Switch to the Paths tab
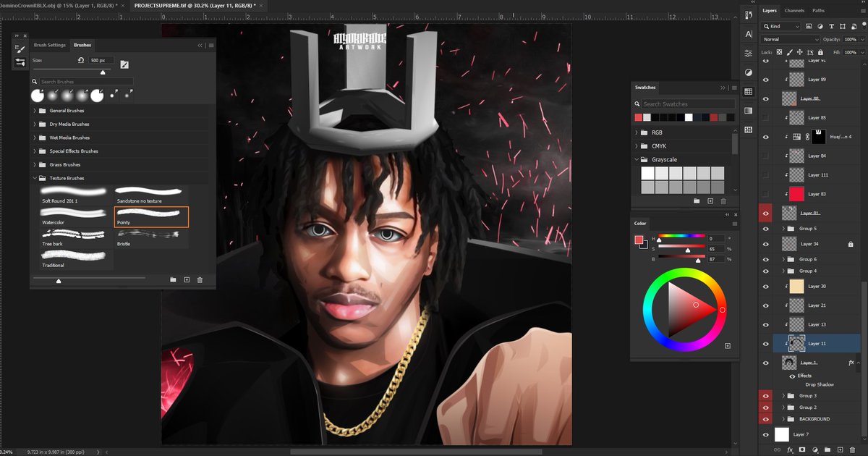 point(818,11)
